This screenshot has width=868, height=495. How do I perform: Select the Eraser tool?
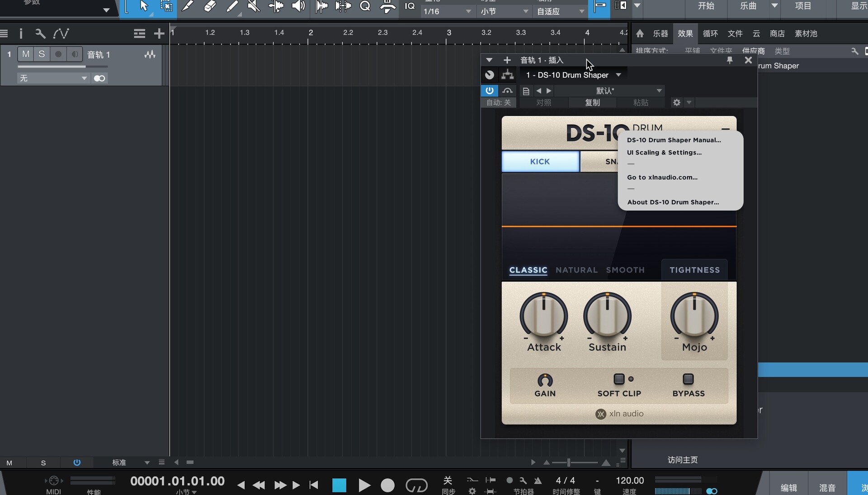(x=210, y=6)
